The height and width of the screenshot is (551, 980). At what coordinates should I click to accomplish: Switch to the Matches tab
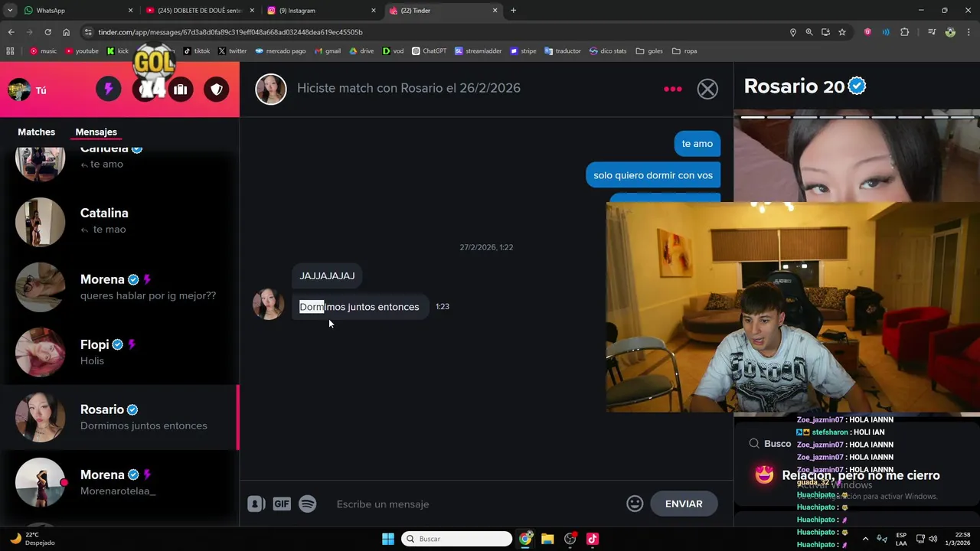pos(37,132)
